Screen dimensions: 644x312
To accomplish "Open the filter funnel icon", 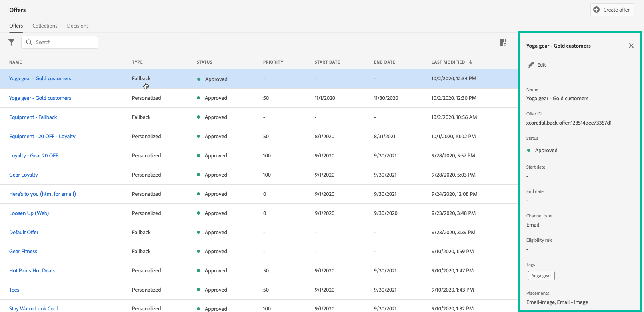I will pos(12,42).
